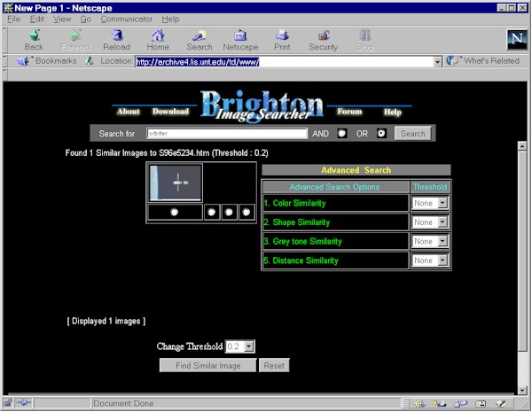532x412 pixels.
Task: Click the Search button beside OR
Action: (413, 133)
